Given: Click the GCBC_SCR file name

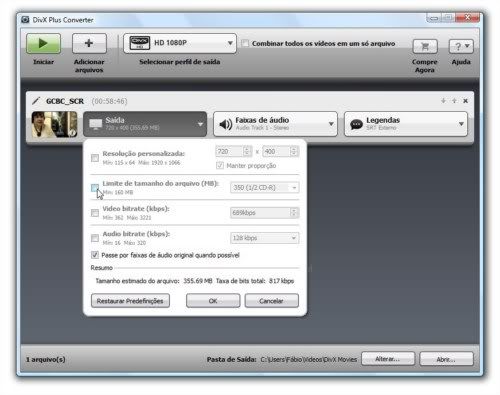Looking at the screenshot, I should pos(65,101).
